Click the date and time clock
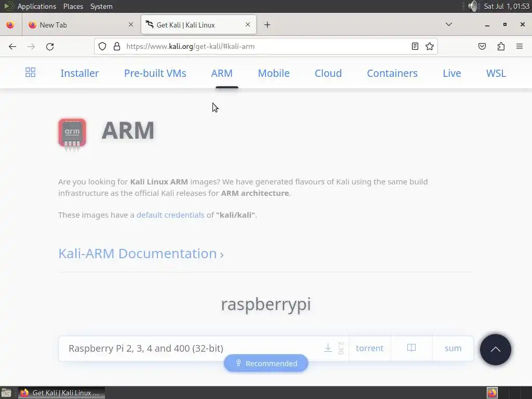Screen dimensions: 532x399 pyautogui.click(x=507, y=6)
